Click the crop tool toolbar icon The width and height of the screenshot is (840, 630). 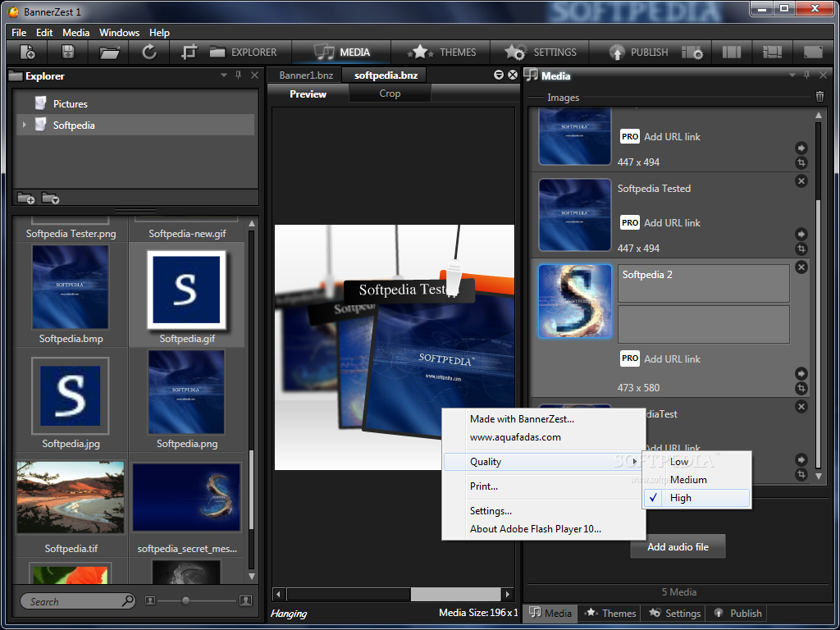[x=189, y=52]
